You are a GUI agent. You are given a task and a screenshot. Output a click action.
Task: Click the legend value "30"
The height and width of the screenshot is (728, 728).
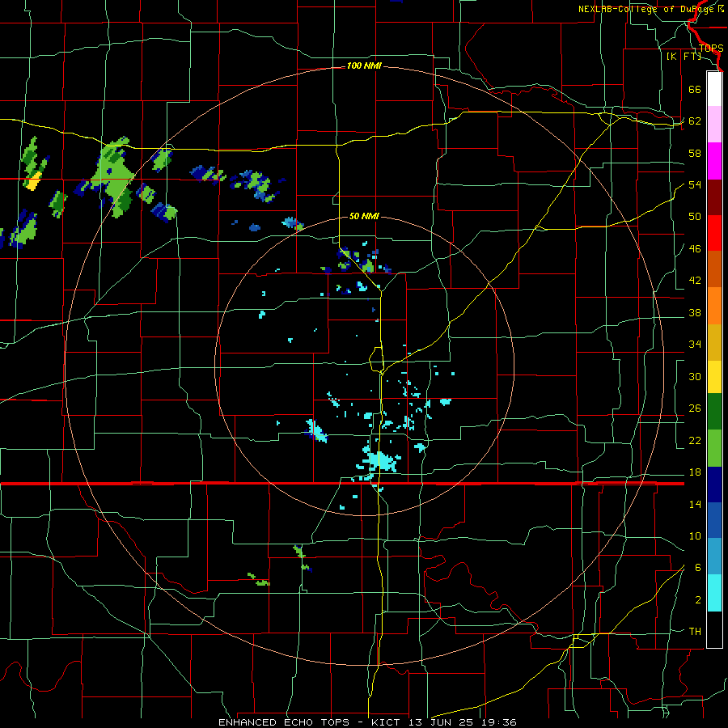(x=695, y=376)
